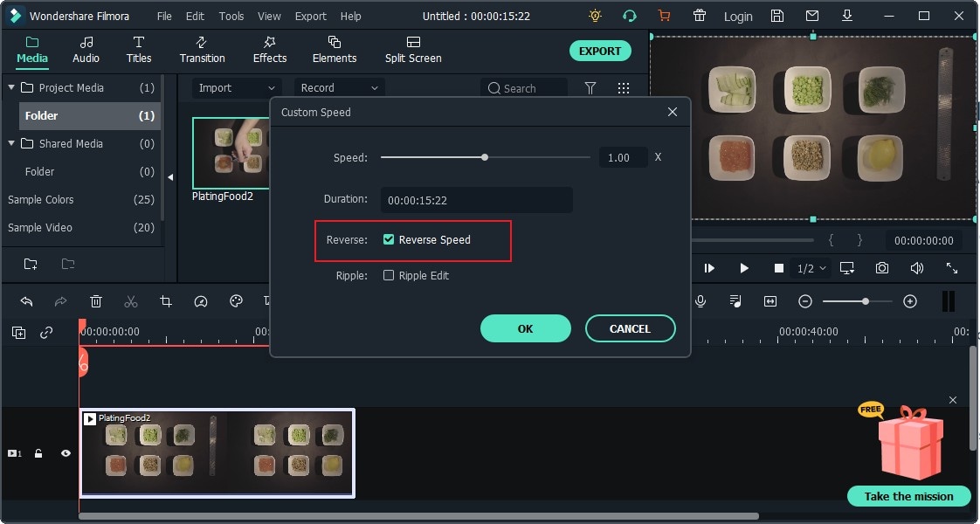This screenshot has width=980, height=524.
Task: Click the undo icon
Action: [26, 301]
